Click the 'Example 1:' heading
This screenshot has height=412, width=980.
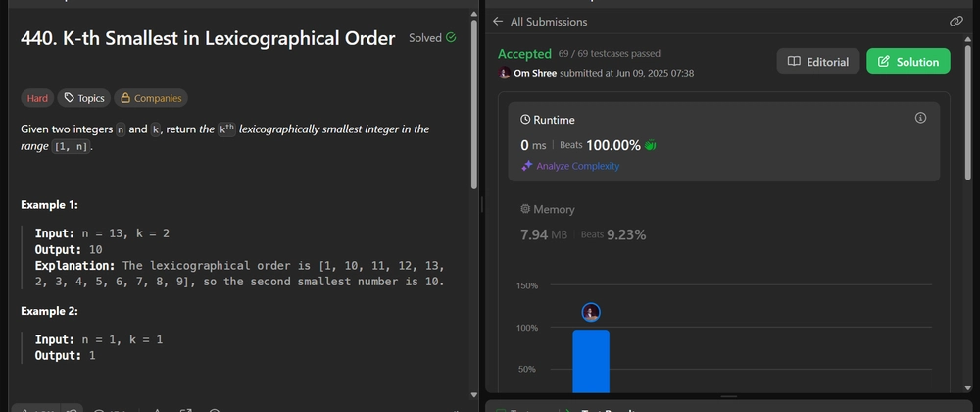pos(49,204)
